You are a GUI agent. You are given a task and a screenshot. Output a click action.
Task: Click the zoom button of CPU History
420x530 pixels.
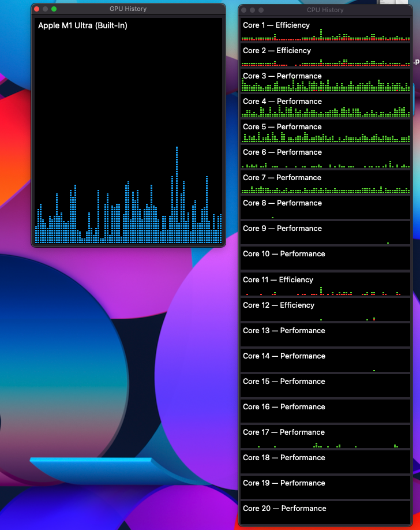(x=261, y=10)
